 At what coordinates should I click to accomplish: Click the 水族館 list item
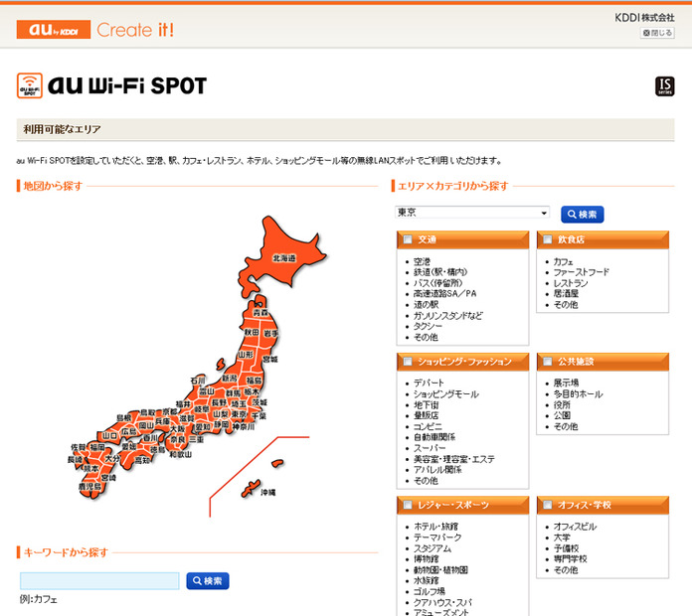[x=426, y=580]
